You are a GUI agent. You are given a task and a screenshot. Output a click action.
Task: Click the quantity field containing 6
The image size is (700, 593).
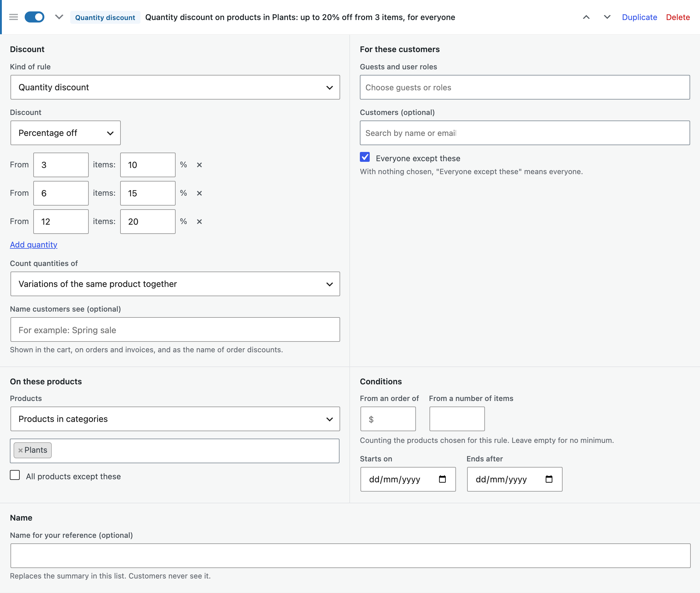[x=61, y=193]
